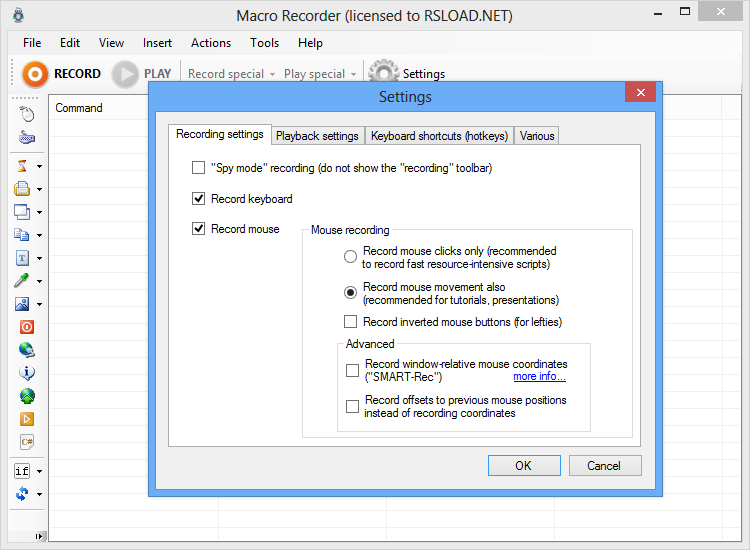Click the red shutdown power icon

coord(27,327)
